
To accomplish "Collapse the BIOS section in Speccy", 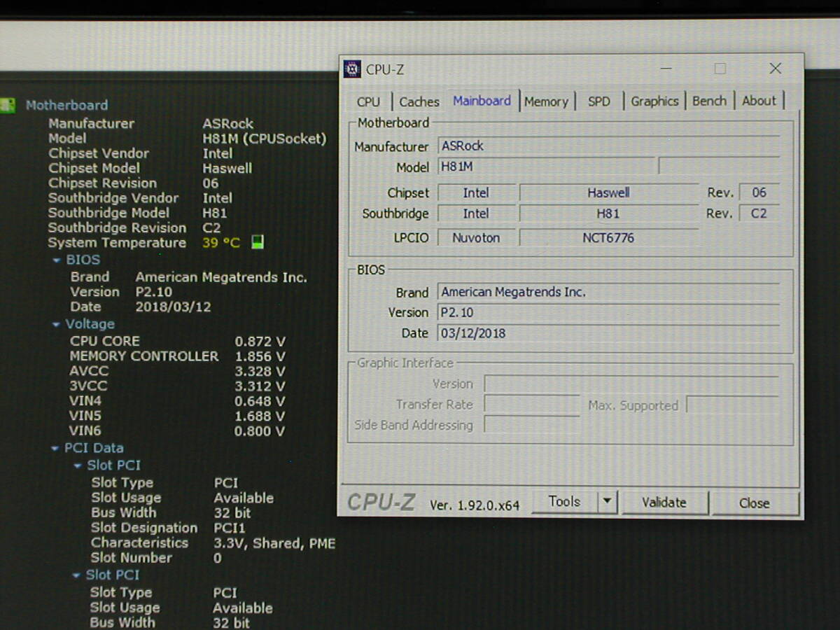I will tap(57, 260).
